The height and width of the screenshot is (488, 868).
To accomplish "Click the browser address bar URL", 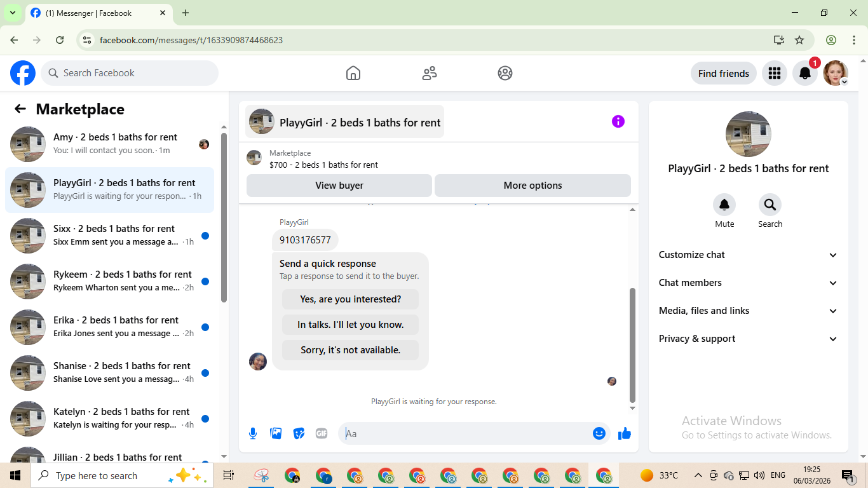I will coord(191,40).
